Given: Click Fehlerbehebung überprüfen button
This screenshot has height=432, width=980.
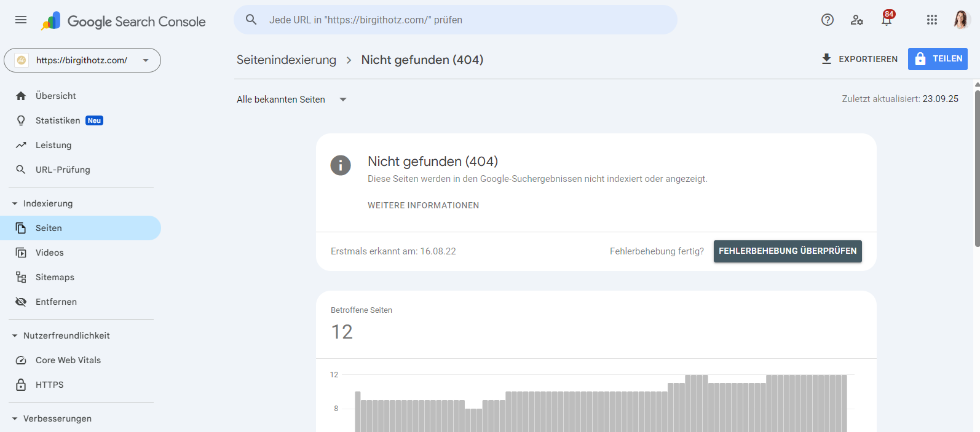Looking at the screenshot, I should (787, 251).
